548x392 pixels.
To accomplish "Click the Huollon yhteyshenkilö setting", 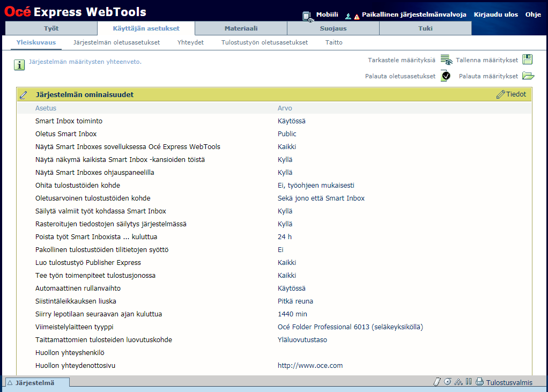I will 70,352.
